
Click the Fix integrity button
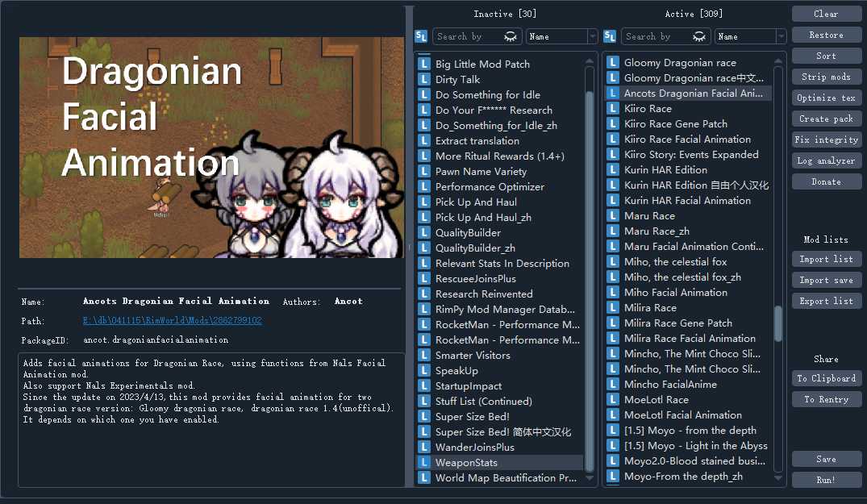(826, 140)
